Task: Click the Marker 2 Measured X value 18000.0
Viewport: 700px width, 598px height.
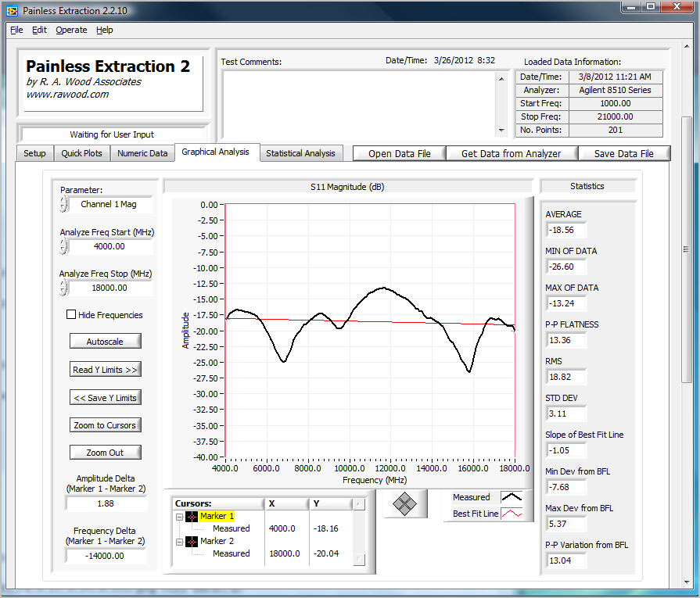Action: point(285,553)
